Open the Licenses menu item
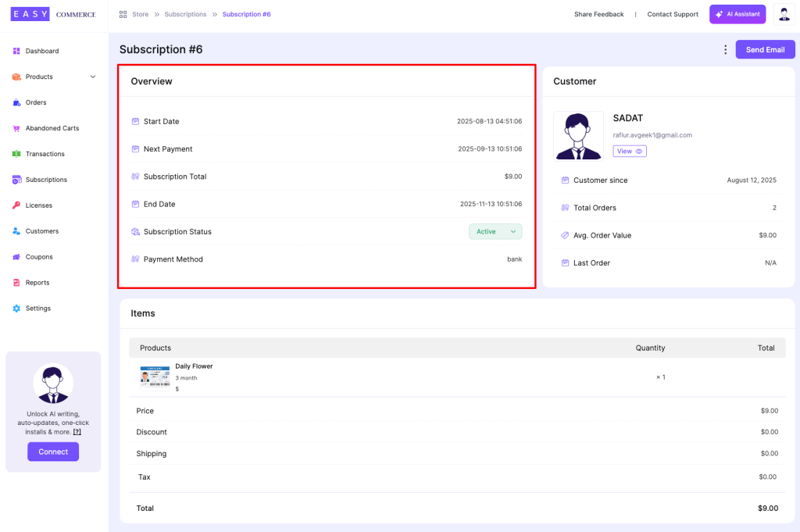The height and width of the screenshot is (532, 800). click(x=39, y=205)
